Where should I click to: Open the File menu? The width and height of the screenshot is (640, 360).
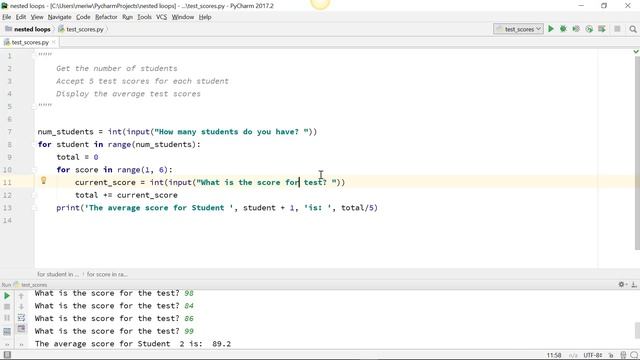pos(7,17)
